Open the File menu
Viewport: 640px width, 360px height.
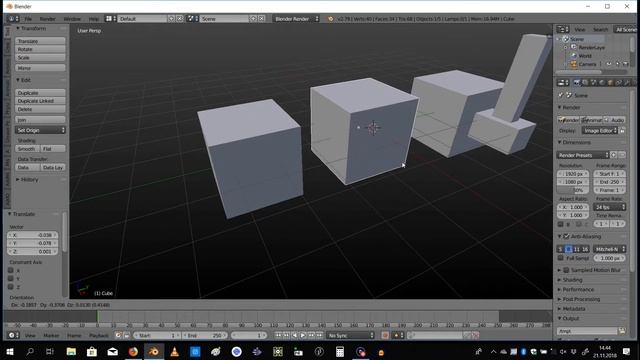click(x=28, y=19)
